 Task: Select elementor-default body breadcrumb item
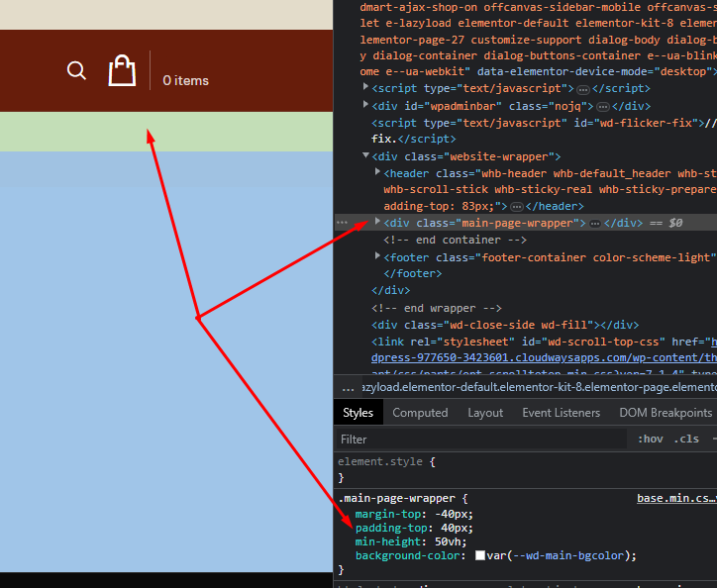(539, 388)
